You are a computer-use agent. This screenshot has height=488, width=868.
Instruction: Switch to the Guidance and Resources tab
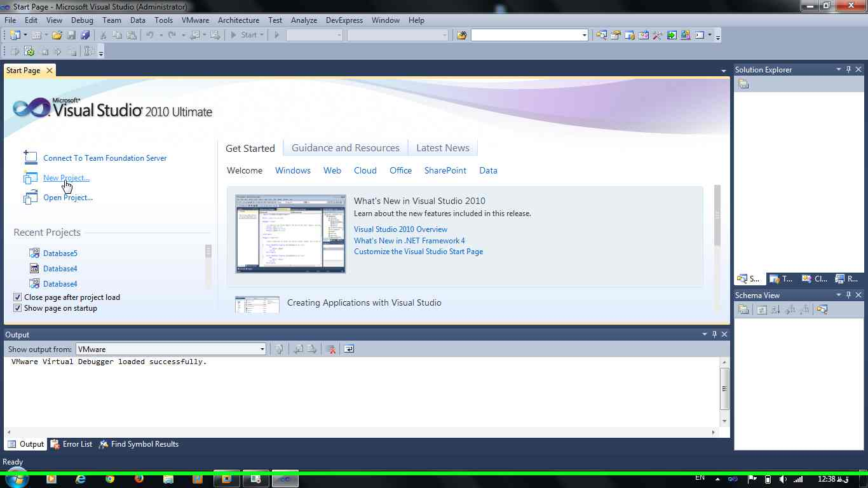click(x=345, y=148)
